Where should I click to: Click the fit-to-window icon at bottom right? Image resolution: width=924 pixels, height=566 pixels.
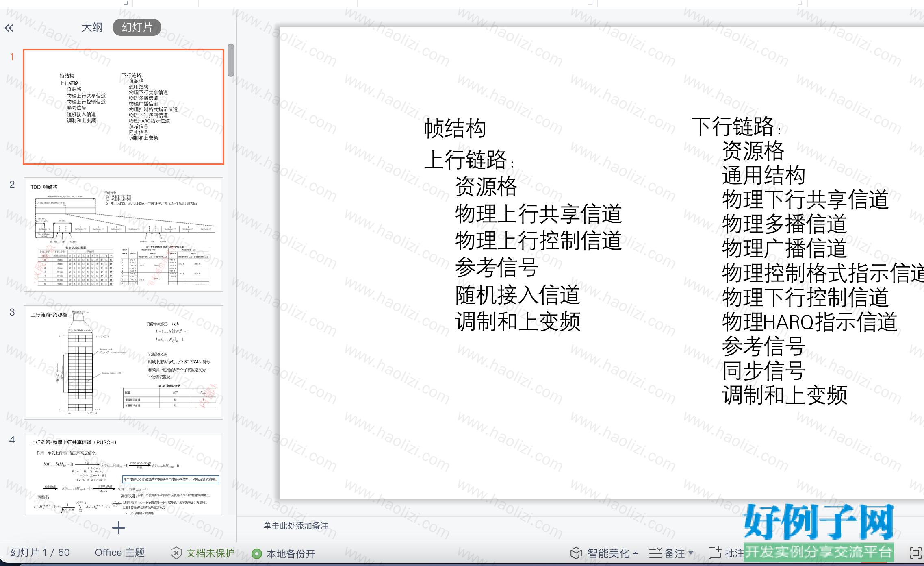pyautogui.click(x=915, y=553)
